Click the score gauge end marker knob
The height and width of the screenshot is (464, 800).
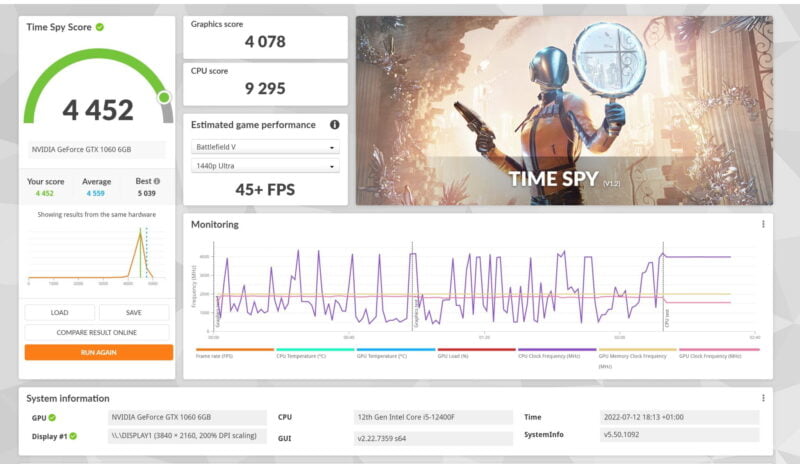(165, 97)
